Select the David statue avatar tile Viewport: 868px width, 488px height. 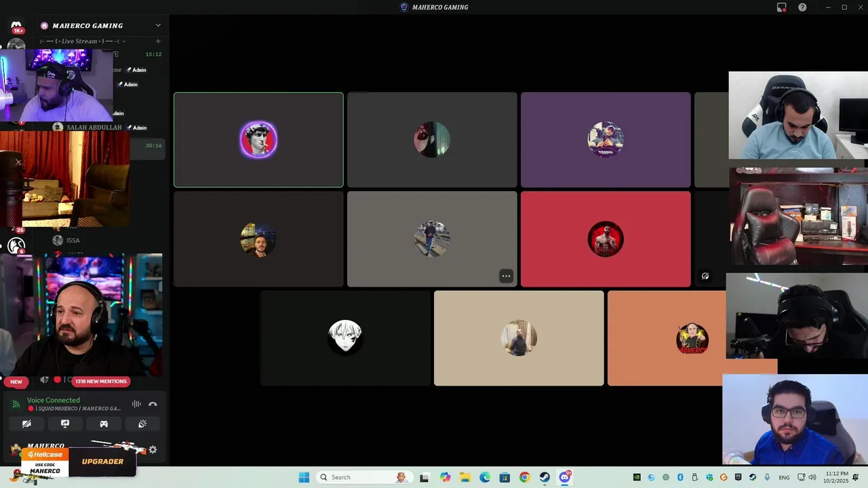258,140
